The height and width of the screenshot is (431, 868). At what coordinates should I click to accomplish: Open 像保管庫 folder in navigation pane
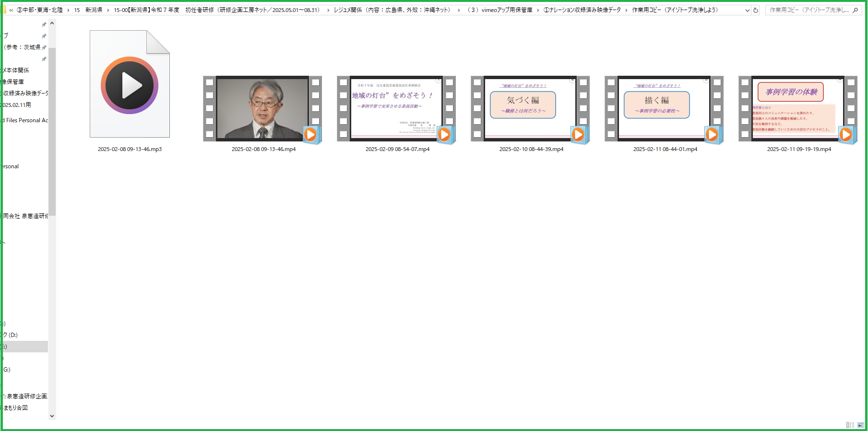click(x=13, y=82)
